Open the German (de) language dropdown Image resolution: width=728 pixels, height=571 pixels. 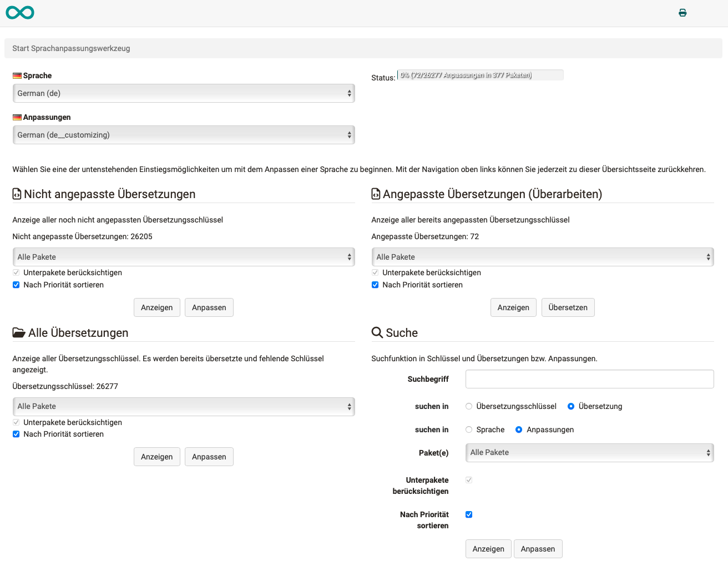(x=183, y=93)
